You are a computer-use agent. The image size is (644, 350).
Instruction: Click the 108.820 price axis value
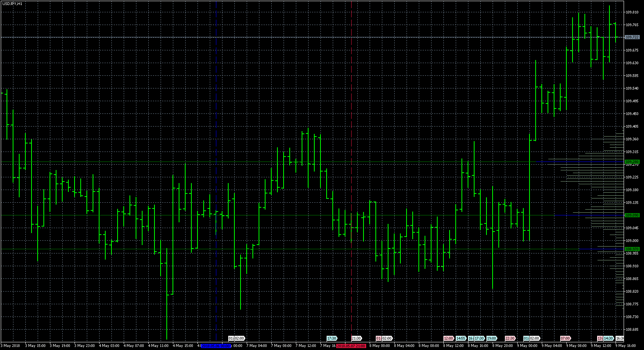(x=632, y=292)
